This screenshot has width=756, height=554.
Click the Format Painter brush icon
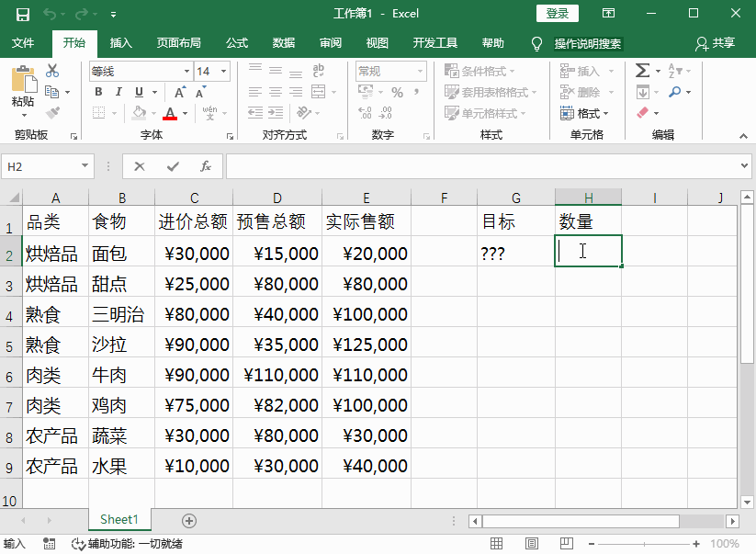[x=52, y=113]
